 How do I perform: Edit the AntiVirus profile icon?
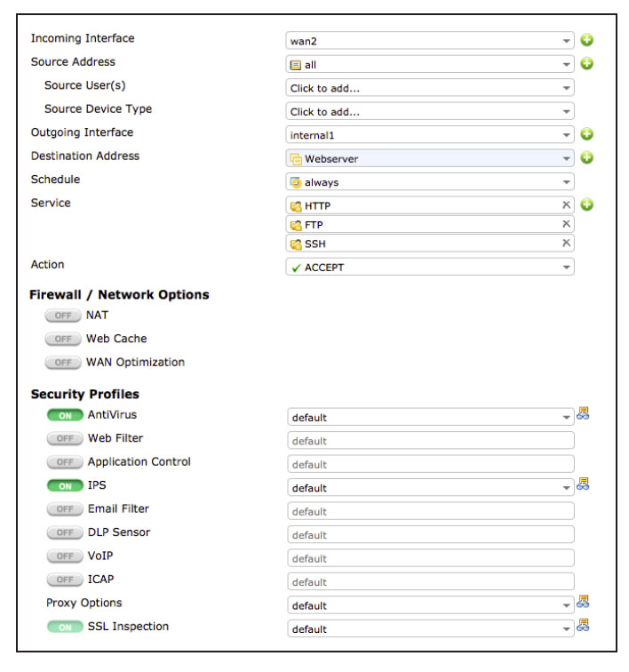pos(583,413)
